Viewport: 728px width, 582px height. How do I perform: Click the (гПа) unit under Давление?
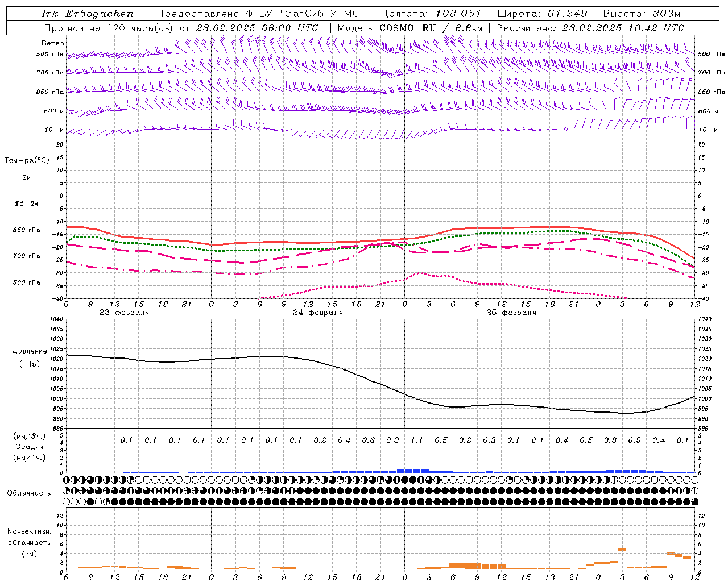[29, 364]
